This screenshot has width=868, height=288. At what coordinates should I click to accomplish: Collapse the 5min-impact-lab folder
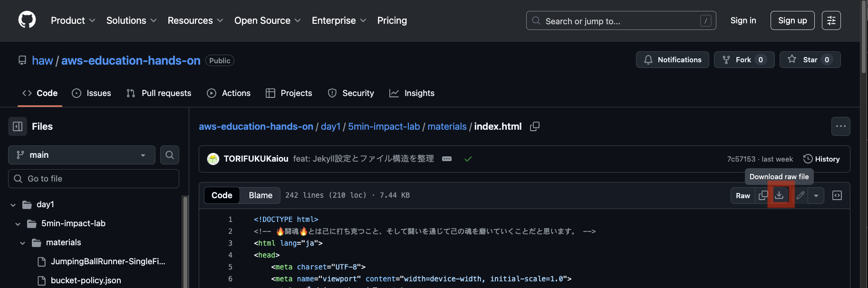tap(18, 224)
